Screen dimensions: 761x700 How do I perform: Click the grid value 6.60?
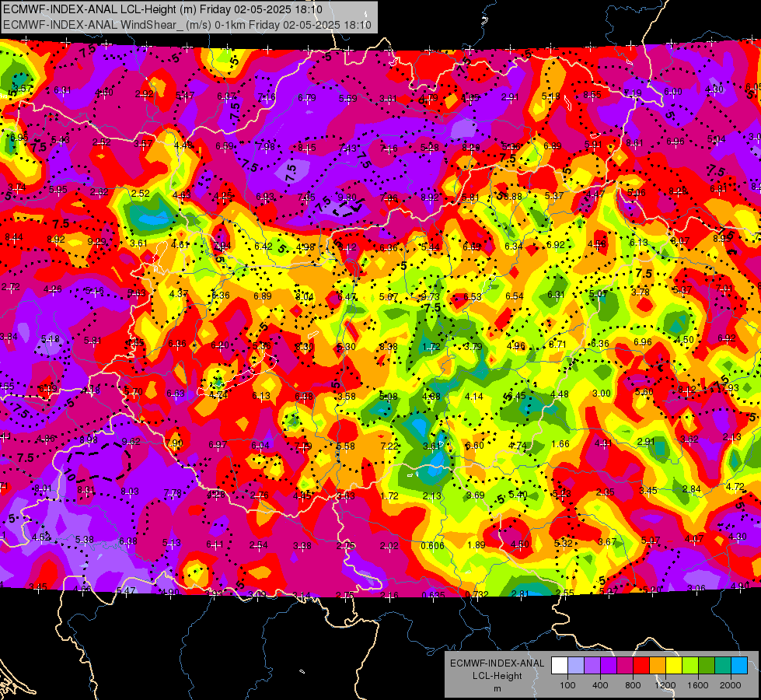click(x=475, y=446)
